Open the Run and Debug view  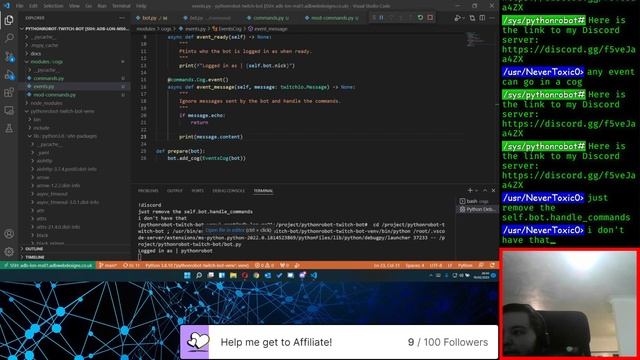tap(9, 75)
